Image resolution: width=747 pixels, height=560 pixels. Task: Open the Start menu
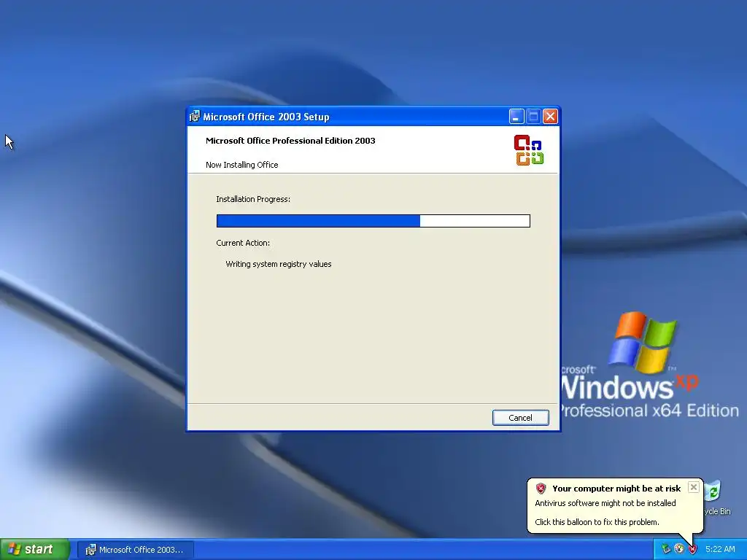pos(34,549)
